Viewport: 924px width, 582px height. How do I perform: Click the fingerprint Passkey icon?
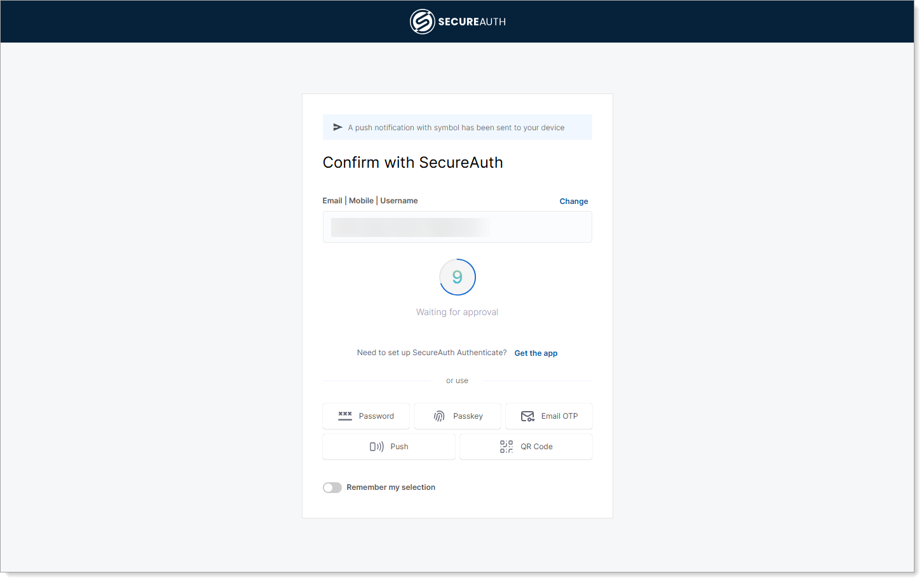[439, 416]
